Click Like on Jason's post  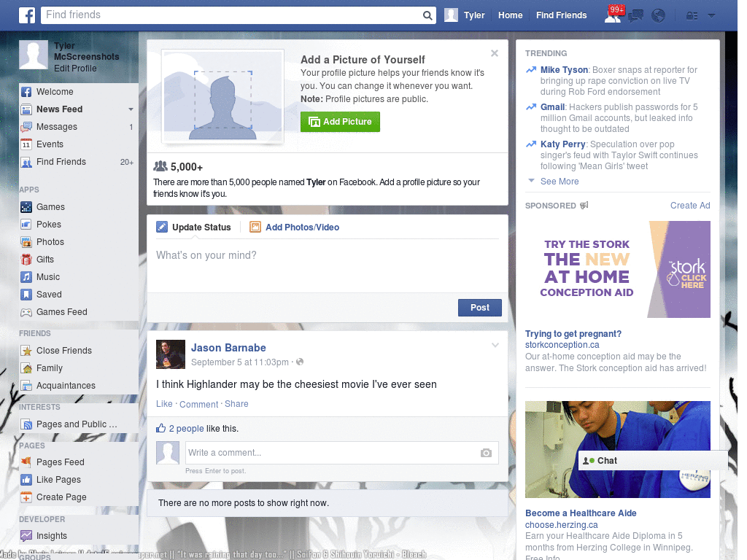click(x=164, y=404)
